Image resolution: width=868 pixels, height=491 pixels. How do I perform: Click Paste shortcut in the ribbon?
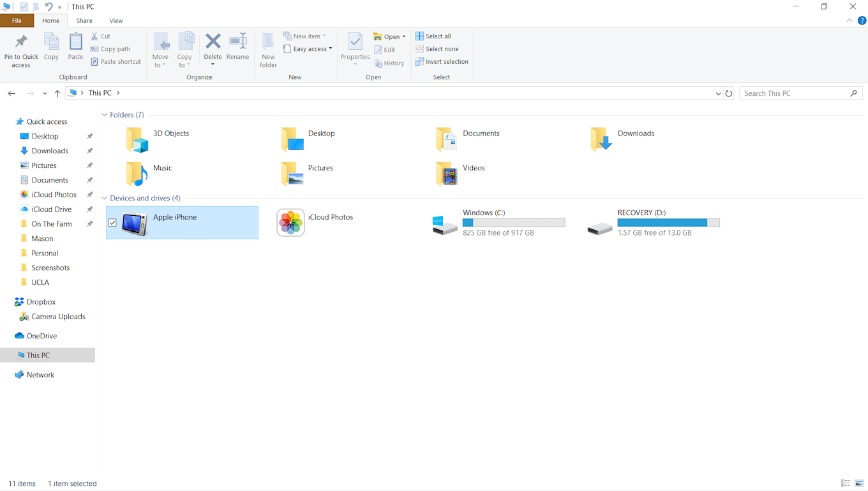click(116, 62)
